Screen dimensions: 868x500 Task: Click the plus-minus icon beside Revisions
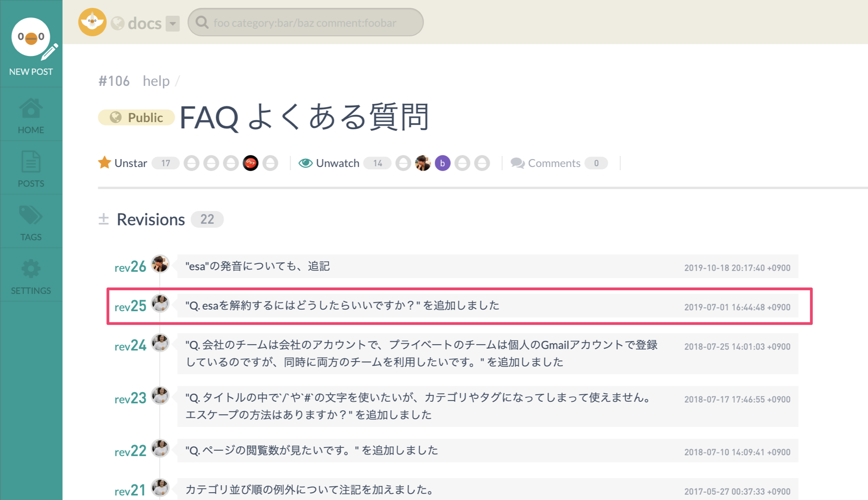104,219
